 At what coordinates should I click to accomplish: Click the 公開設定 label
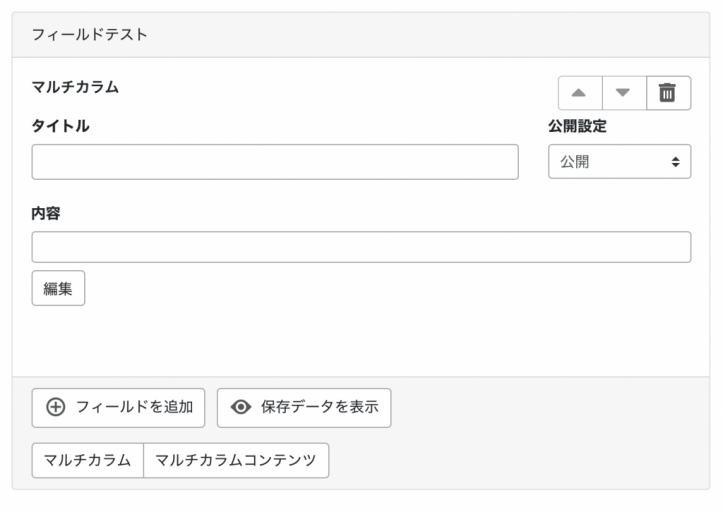(577, 126)
